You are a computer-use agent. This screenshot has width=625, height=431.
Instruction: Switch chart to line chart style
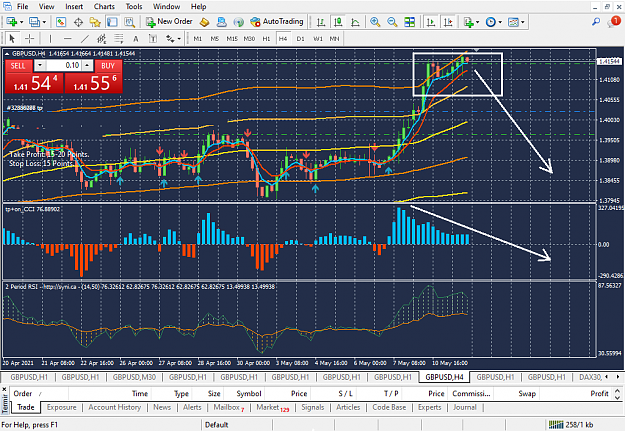(x=355, y=22)
